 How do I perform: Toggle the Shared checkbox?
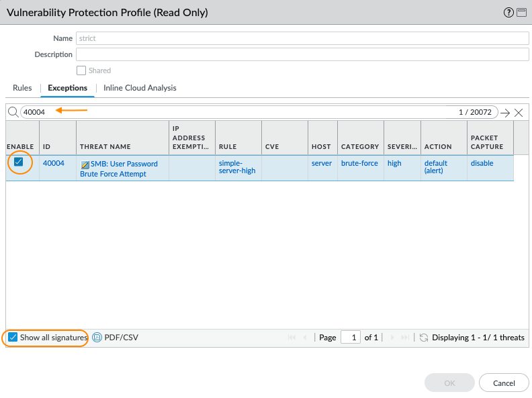click(81, 70)
